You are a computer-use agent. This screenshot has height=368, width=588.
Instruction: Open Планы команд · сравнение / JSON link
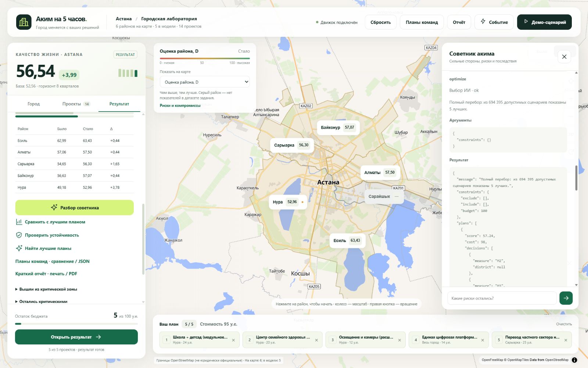[x=52, y=261]
